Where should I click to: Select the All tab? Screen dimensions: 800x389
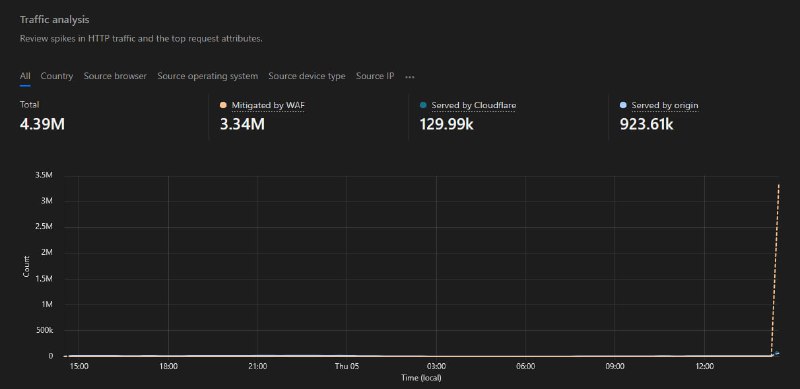point(25,76)
